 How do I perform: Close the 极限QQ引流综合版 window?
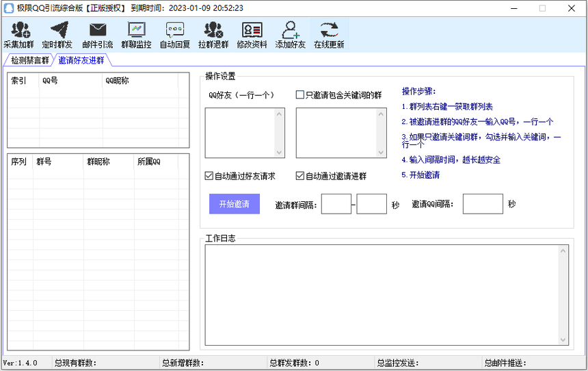572,8
